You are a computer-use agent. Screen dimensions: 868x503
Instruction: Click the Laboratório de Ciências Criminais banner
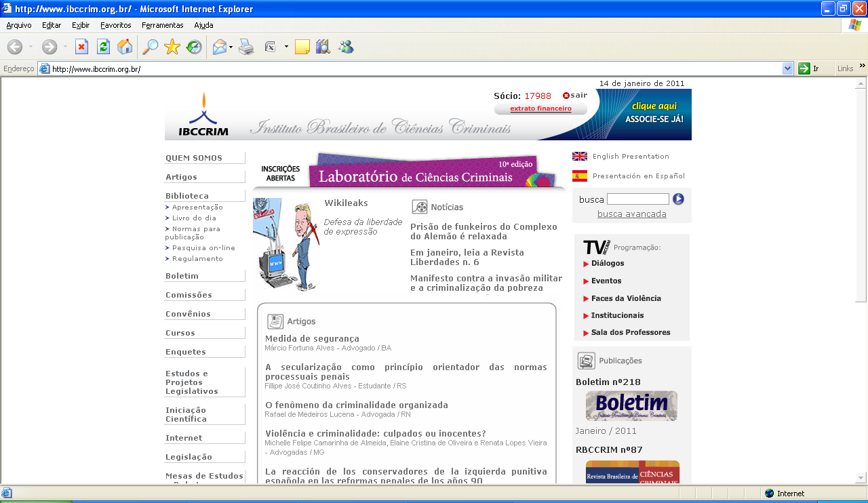(x=409, y=171)
